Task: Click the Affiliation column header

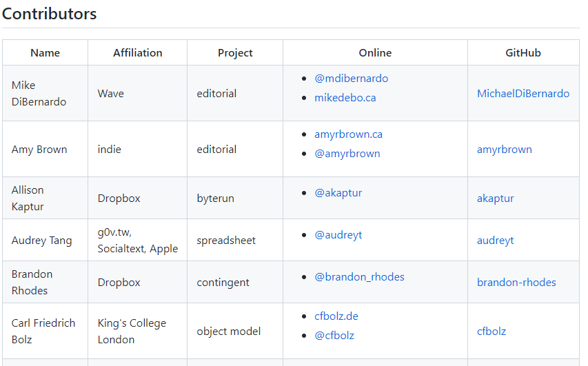Action: click(138, 53)
